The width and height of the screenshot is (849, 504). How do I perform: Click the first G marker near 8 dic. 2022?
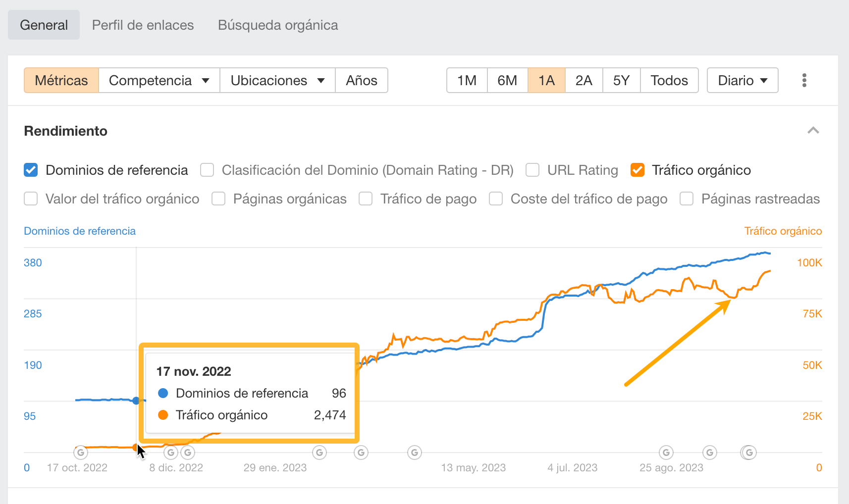click(x=171, y=452)
